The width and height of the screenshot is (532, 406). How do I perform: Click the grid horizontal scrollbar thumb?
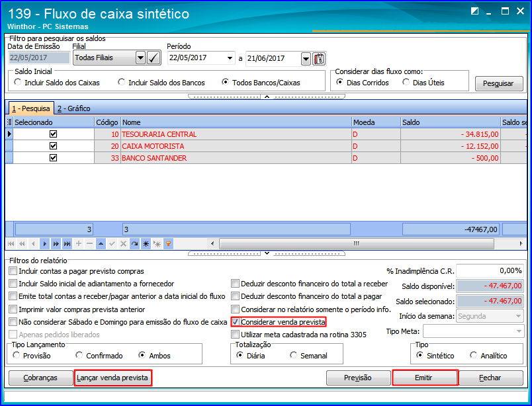click(357, 243)
